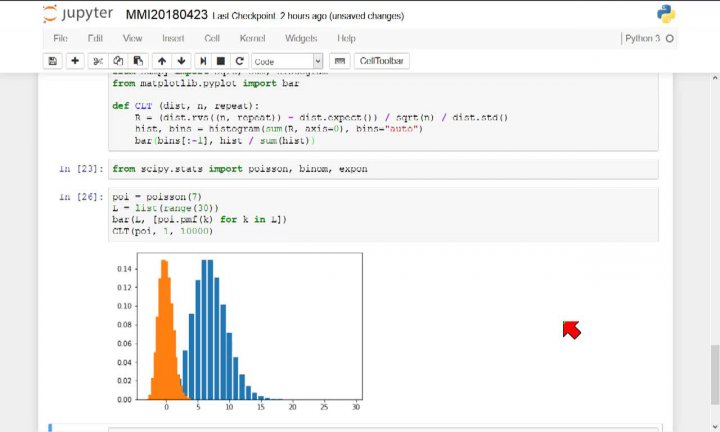Move selected cell up arrow
The image size is (720, 432).
click(162, 61)
